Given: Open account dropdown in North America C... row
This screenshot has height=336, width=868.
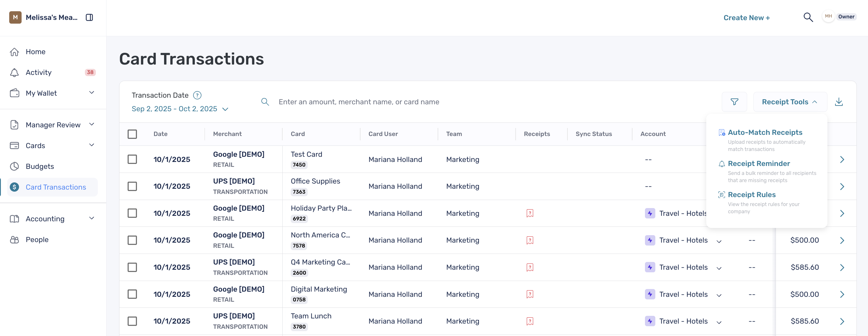Looking at the screenshot, I should tap(719, 241).
